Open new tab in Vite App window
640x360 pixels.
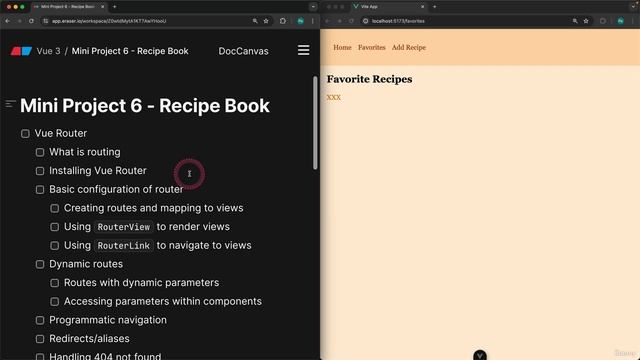coord(434,7)
